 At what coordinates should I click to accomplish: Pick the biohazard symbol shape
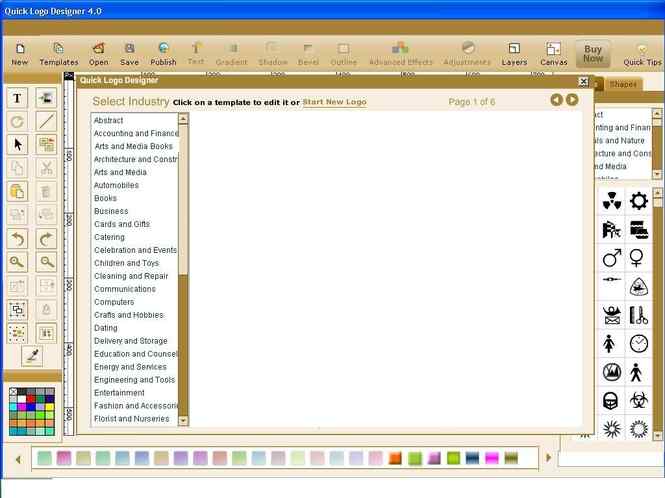(x=638, y=400)
